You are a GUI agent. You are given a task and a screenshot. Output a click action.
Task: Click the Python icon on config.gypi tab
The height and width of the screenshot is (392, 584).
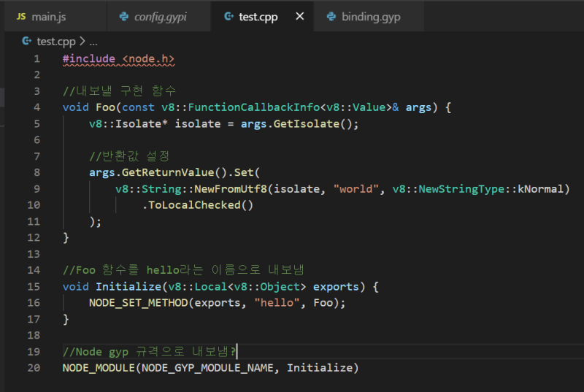pyautogui.click(x=124, y=16)
